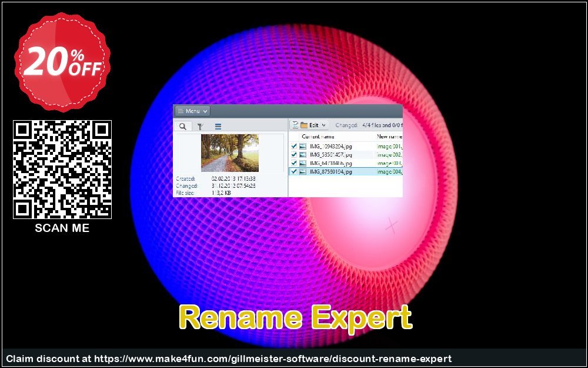The width and height of the screenshot is (588, 368).
Task: Click the new name image 002
Action: [390, 155]
